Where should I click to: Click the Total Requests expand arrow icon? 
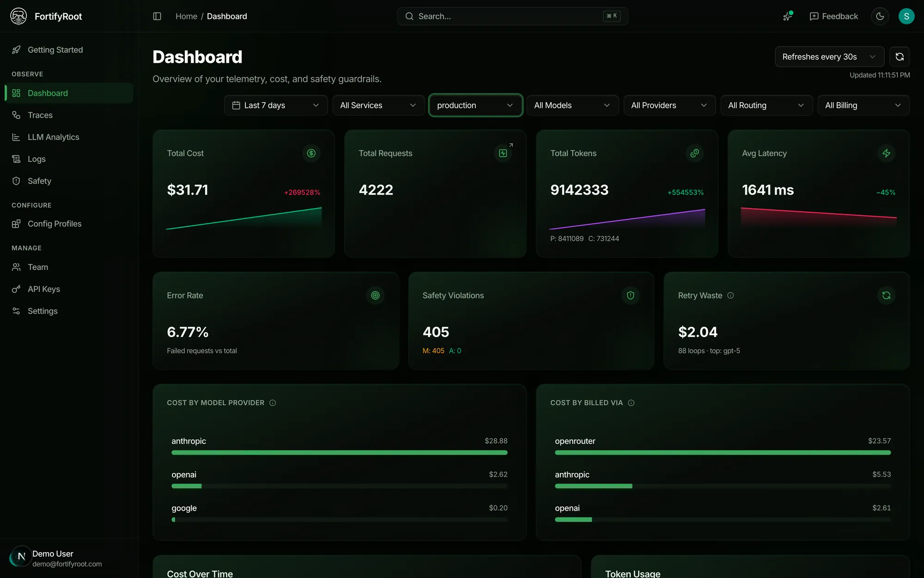click(x=511, y=145)
